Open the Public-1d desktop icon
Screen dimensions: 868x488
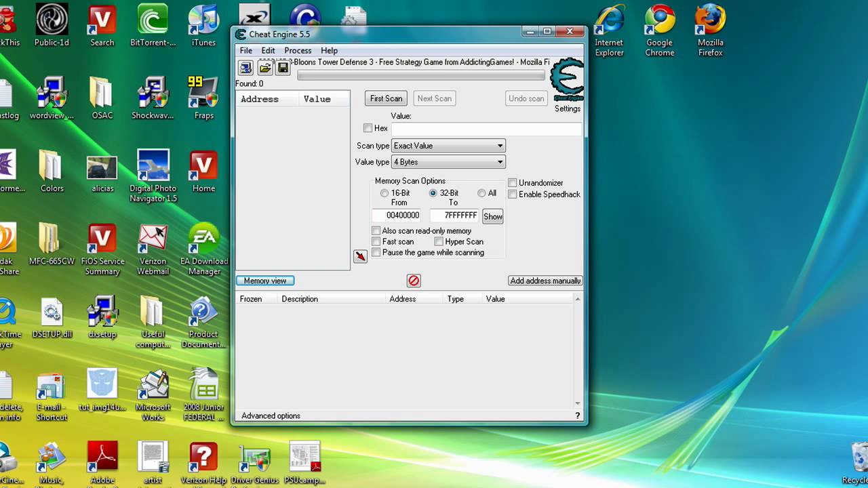coord(52,26)
